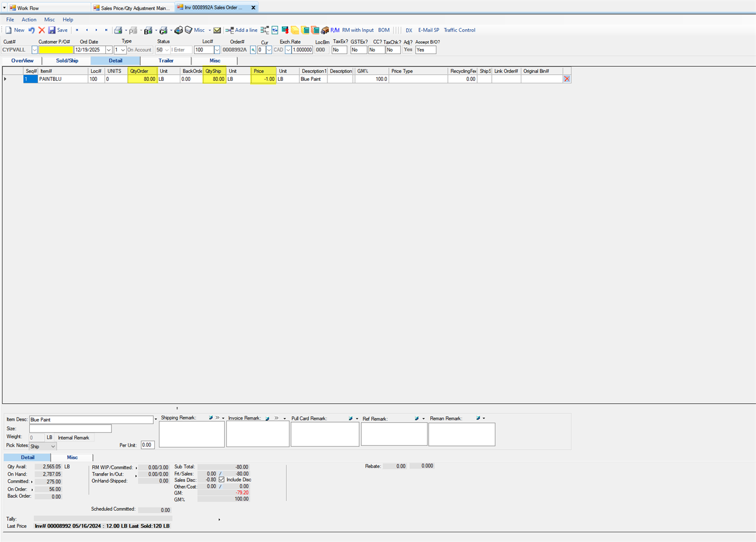Click the E-Mail SP button

[428, 30]
